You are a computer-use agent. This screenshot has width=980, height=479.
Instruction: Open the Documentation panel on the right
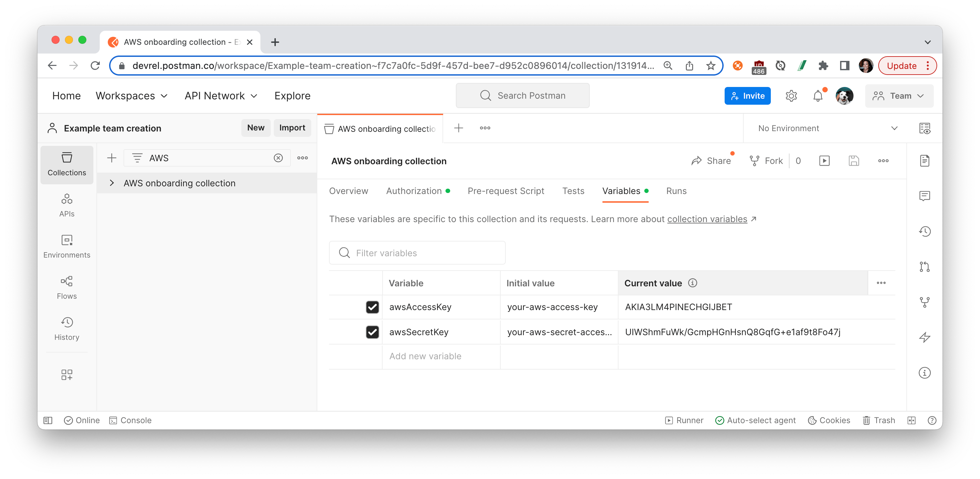click(x=925, y=161)
